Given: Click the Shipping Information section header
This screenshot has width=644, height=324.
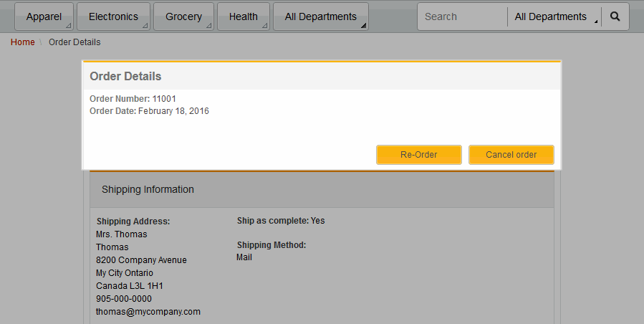Looking at the screenshot, I should click(148, 190).
